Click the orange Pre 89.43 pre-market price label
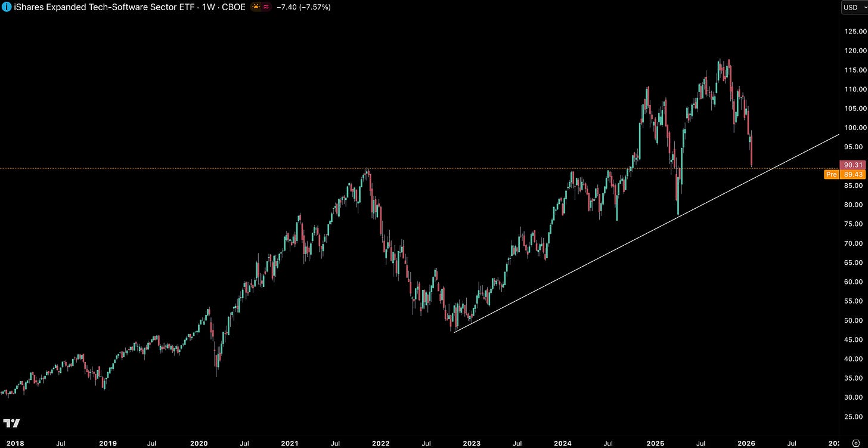The width and height of the screenshot is (868, 448). click(x=845, y=175)
